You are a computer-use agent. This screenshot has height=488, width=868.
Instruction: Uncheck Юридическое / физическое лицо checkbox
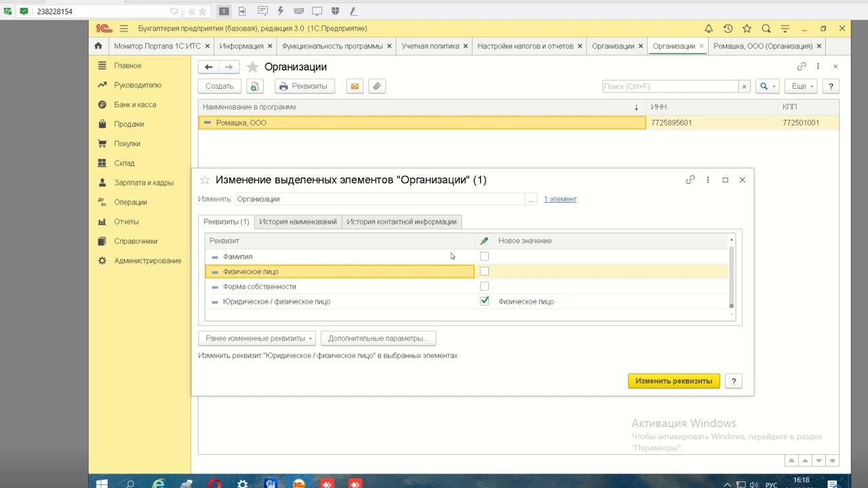pyautogui.click(x=484, y=301)
